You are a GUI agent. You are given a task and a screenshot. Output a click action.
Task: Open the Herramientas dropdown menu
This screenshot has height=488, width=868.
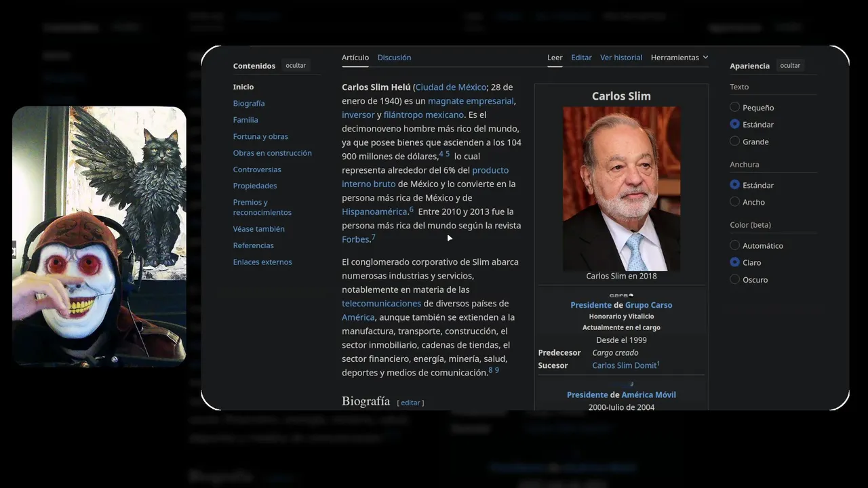pos(679,58)
